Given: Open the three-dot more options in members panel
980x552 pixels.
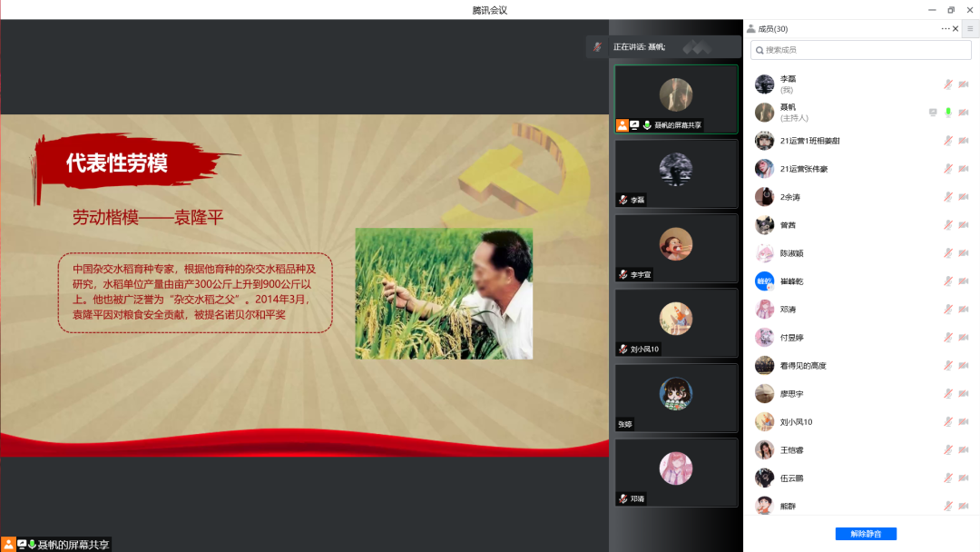Looking at the screenshot, I should 946,29.
